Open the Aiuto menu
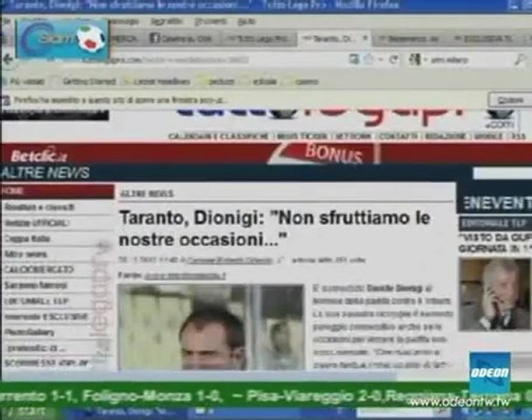The height and width of the screenshot is (420, 532). (246, 22)
